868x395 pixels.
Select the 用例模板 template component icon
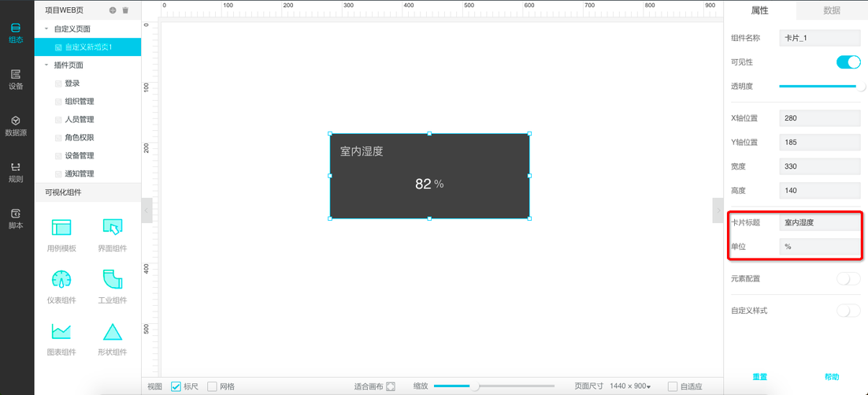(x=61, y=227)
